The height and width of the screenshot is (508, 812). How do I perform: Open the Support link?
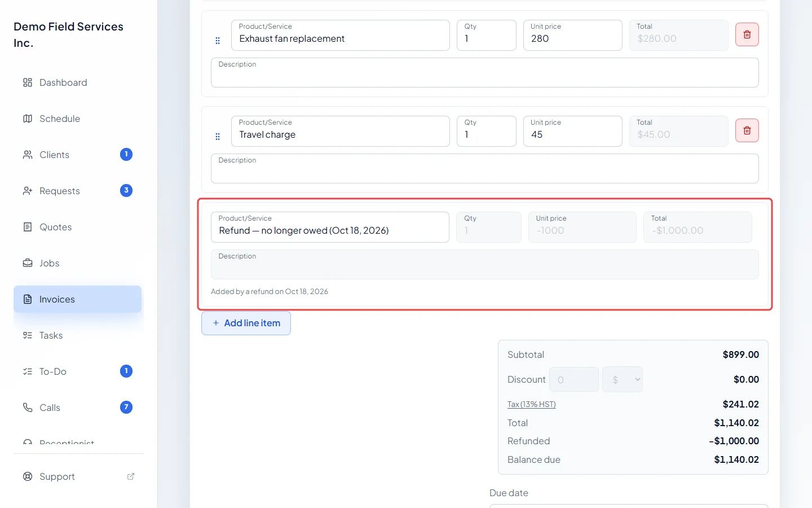pyautogui.click(x=77, y=476)
